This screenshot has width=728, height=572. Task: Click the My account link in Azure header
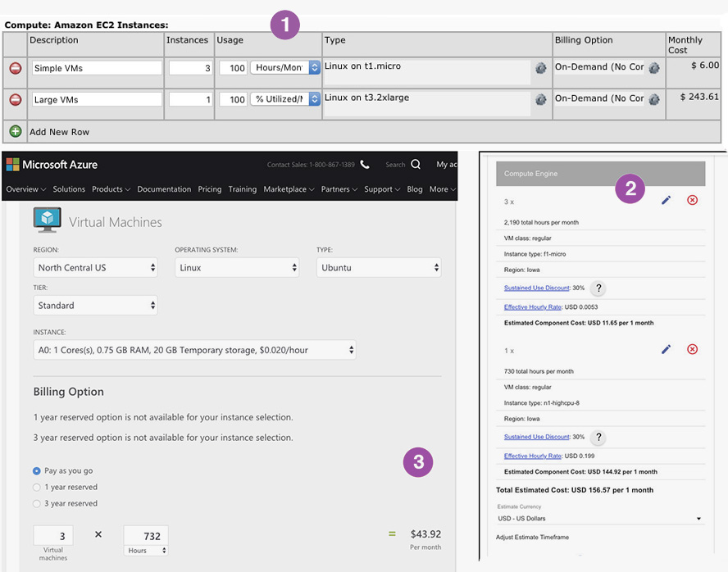point(447,164)
